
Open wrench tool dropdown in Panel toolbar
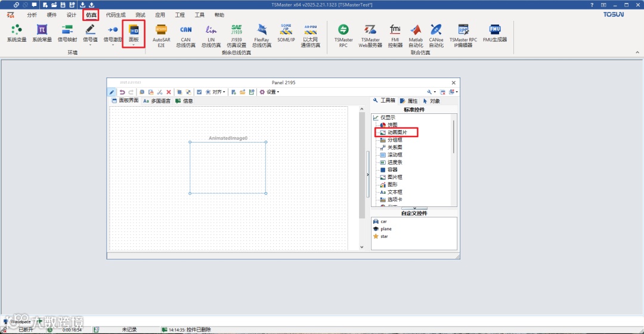click(x=431, y=92)
